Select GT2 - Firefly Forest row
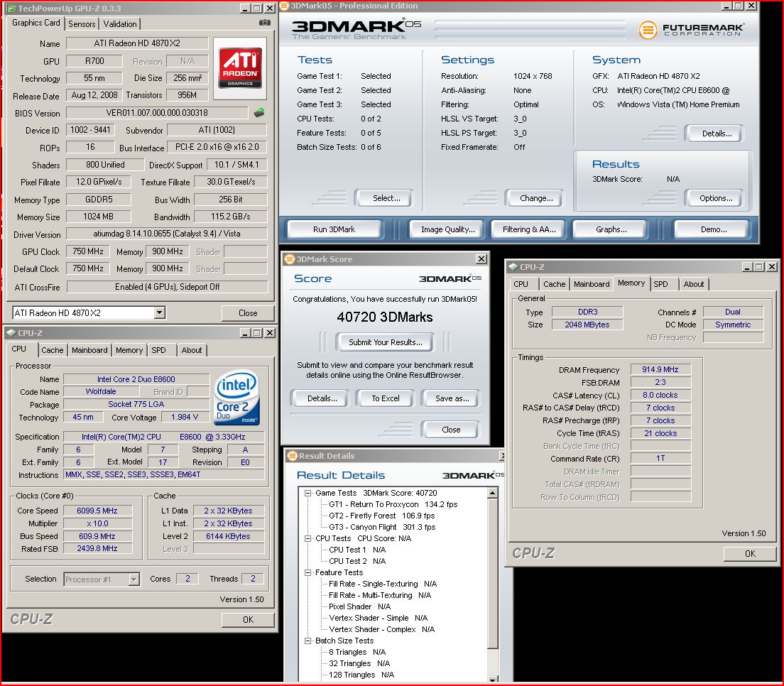The width and height of the screenshot is (784, 686). tap(382, 516)
